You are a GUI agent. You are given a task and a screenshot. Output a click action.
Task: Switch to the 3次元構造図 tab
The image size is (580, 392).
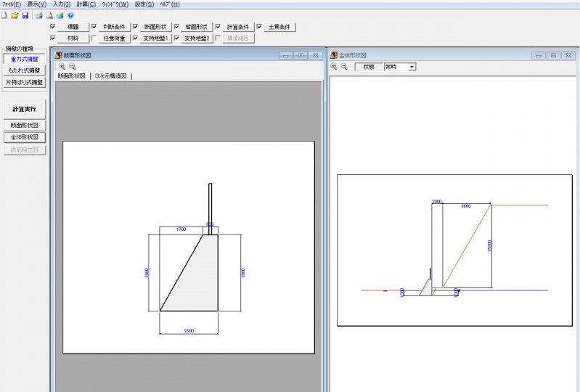(x=110, y=75)
